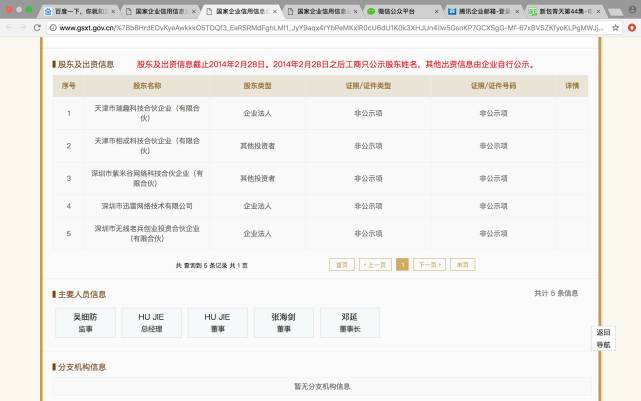Close the 腾讯企业邮箱 tab

pos(517,11)
